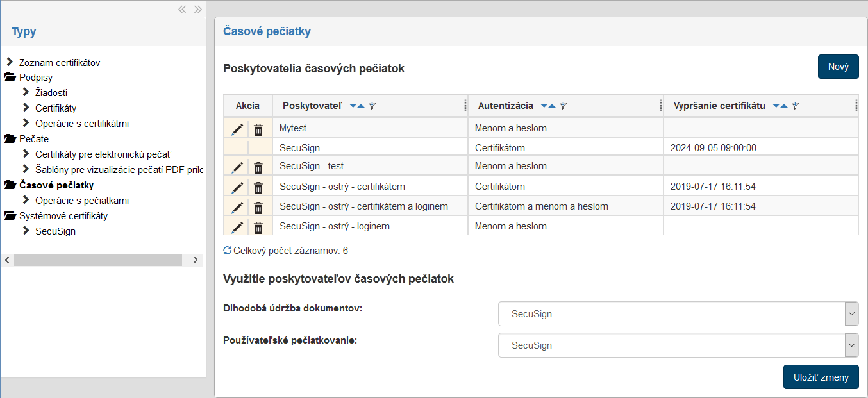The image size is (868, 398).
Task: Delete SecuSign - ostrý - loginem with trash icon
Action: (258, 228)
